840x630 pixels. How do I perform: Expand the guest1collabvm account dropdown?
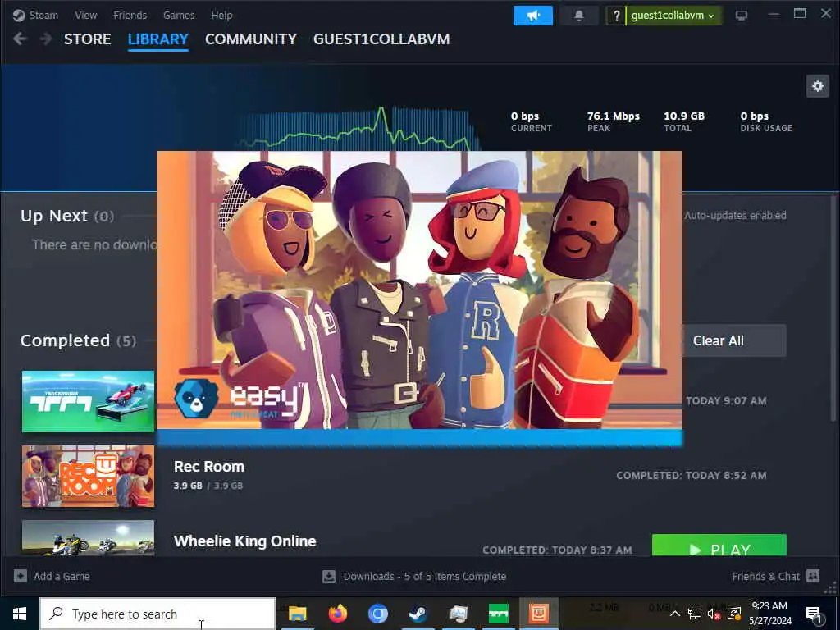tap(674, 15)
